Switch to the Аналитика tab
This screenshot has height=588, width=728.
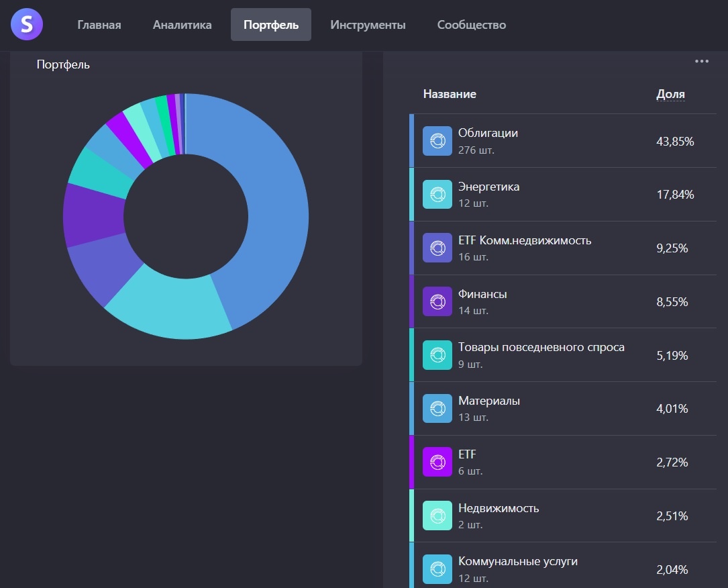(182, 25)
